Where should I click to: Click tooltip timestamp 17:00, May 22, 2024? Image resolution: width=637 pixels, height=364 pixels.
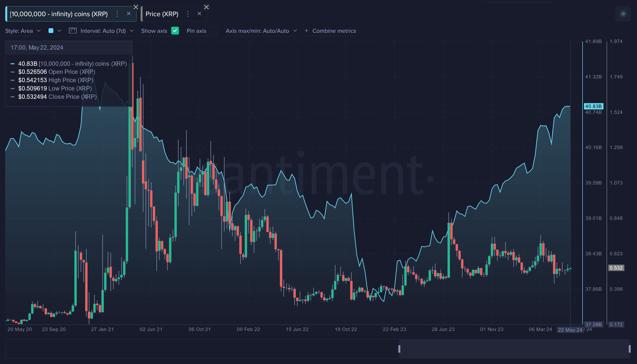point(37,47)
